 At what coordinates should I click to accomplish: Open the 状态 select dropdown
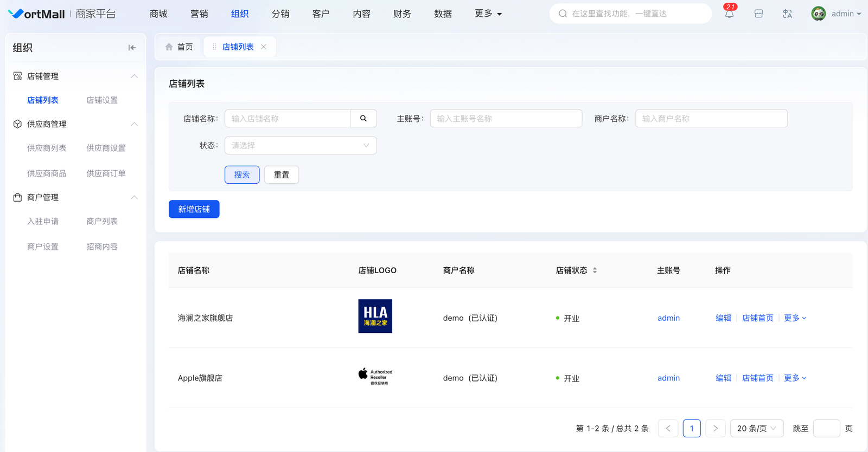coord(301,146)
